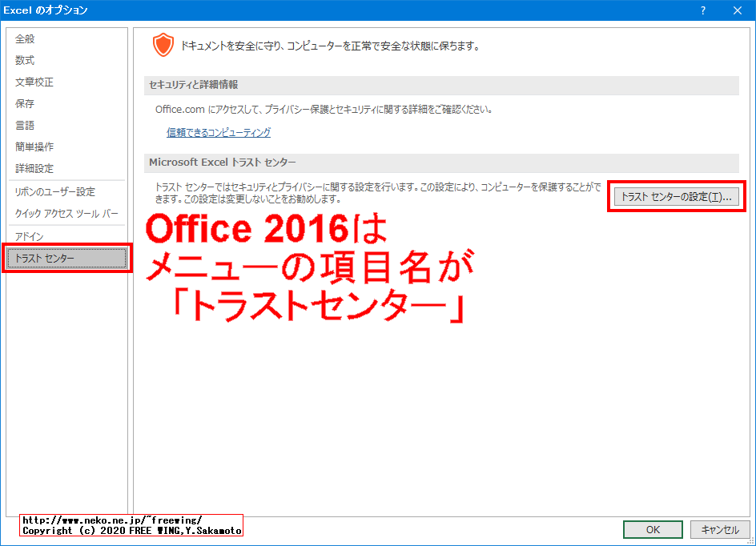756x546 pixels.
Task: Open the 信頼できるコンピューティング link
Action: (218, 133)
